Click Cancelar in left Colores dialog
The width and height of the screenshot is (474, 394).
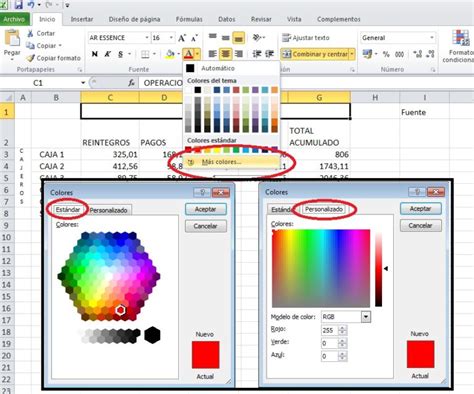206,226
